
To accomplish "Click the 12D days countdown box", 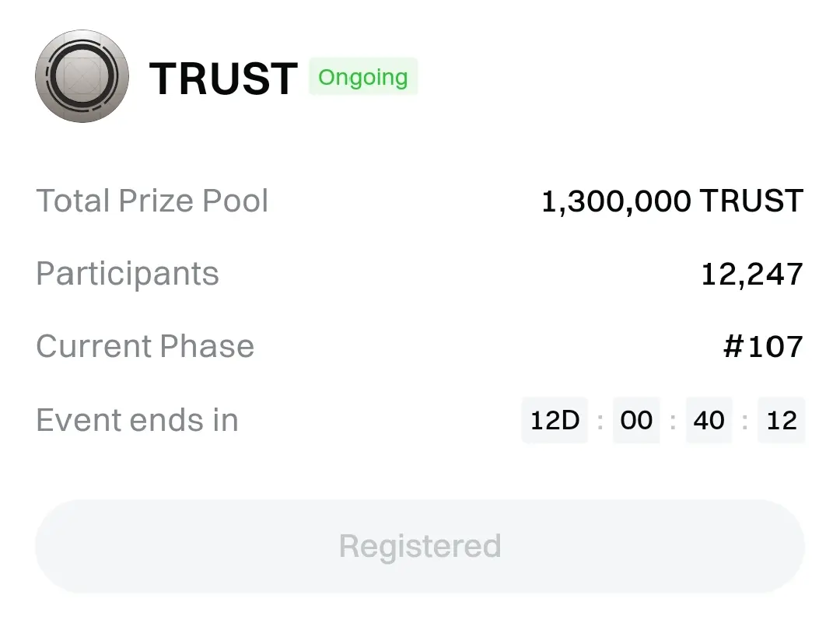I will tap(555, 420).
